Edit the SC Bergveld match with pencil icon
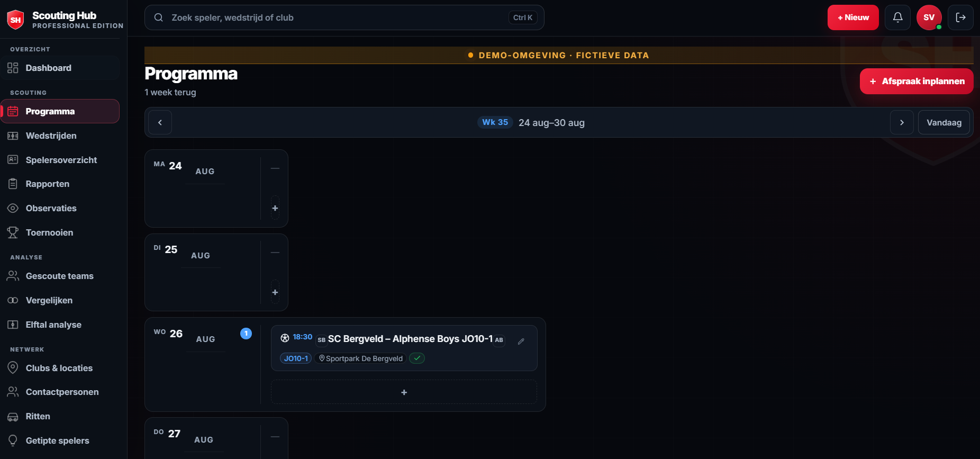Image resolution: width=980 pixels, height=459 pixels. [521, 341]
